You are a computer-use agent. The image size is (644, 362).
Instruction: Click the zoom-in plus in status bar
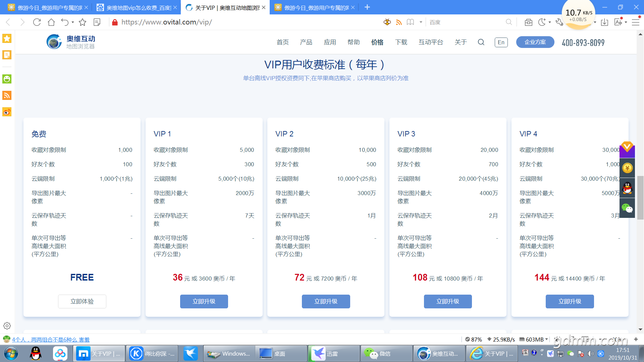tap(636, 339)
